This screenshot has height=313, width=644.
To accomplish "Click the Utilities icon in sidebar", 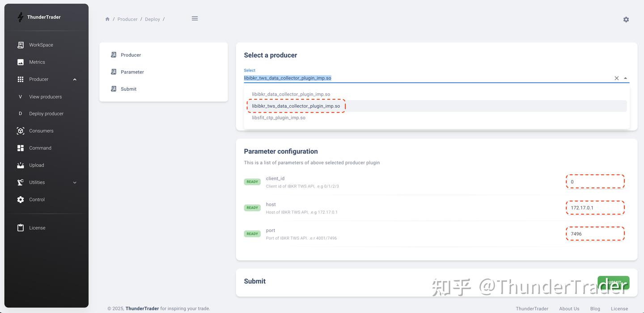I will [x=21, y=182].
